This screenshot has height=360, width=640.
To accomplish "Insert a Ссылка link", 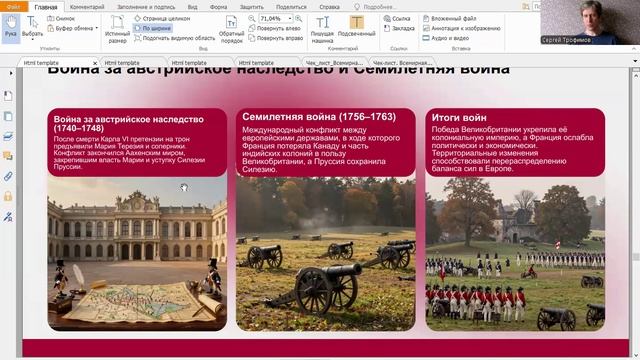I will 397,18.
